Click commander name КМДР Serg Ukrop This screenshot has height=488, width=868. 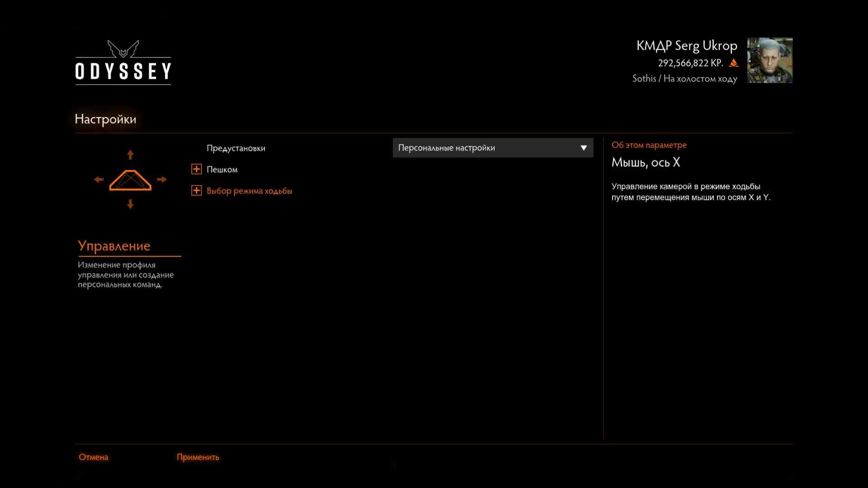pos(686,46)
